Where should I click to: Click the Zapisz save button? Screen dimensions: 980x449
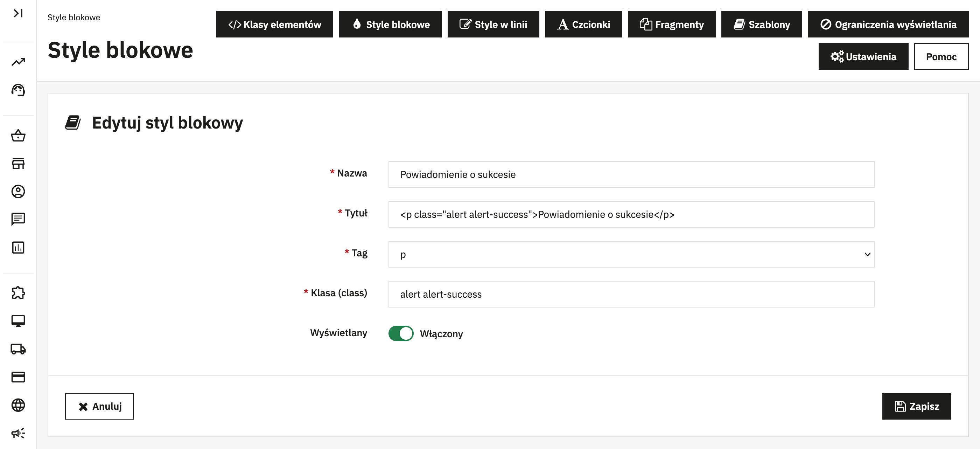pos(916,406)
